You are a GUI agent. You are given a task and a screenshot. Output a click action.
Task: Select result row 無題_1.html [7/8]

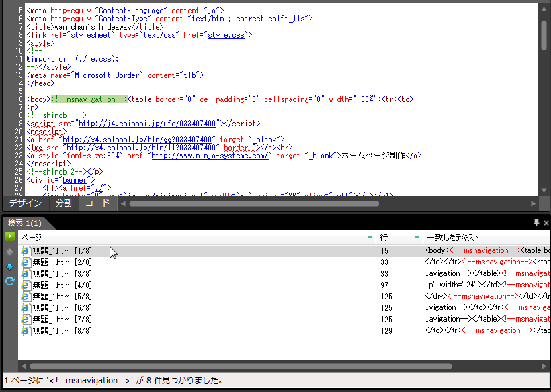pyautogui.click(x=284, y=320)
